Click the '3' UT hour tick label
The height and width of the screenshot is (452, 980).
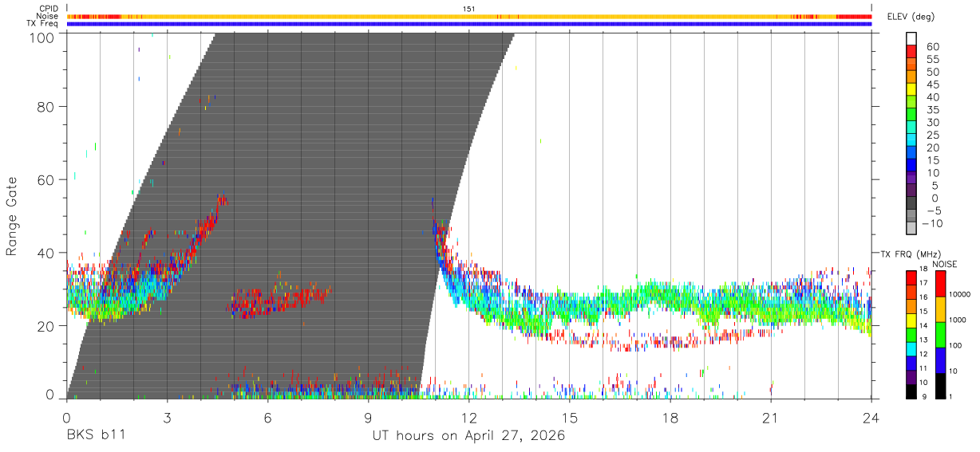pos(168,418)
